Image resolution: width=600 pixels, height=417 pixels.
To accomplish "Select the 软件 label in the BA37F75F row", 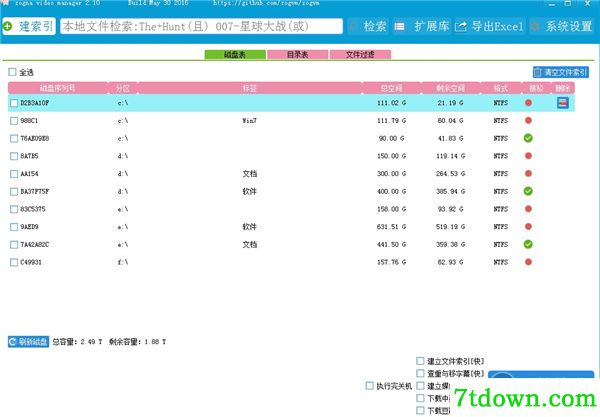I will point(249,191).
